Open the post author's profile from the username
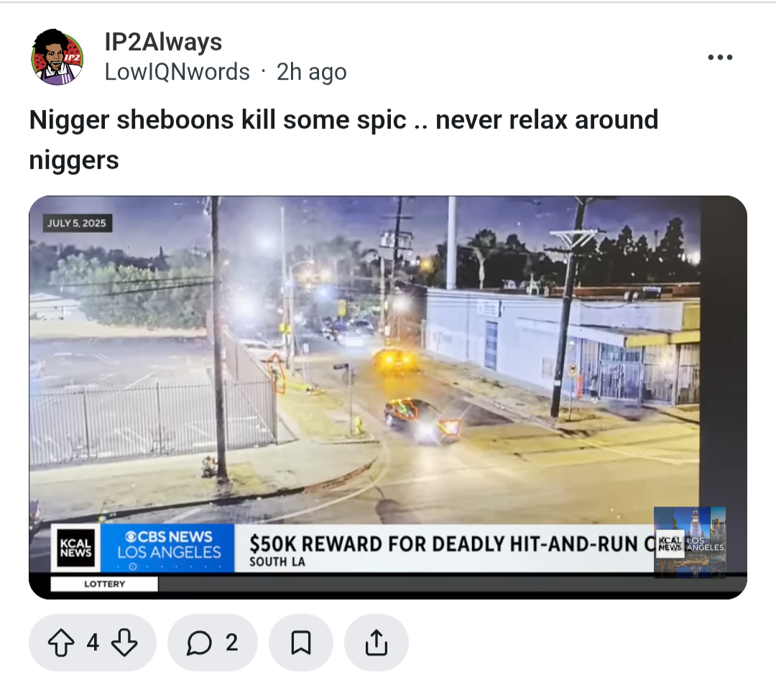This screenshot has height=700, width=776. [177, 72]
